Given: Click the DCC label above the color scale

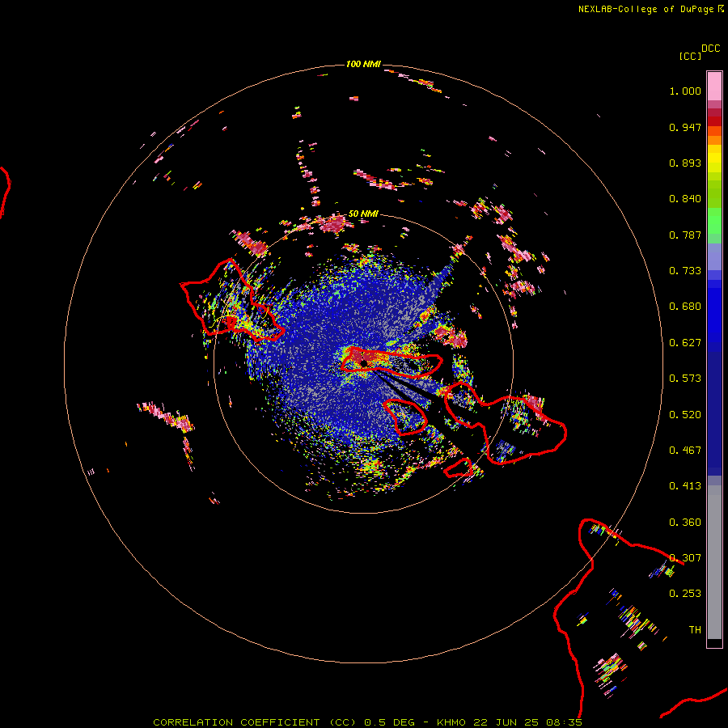Looking at the screenshot, I should [x=710, y=49].
